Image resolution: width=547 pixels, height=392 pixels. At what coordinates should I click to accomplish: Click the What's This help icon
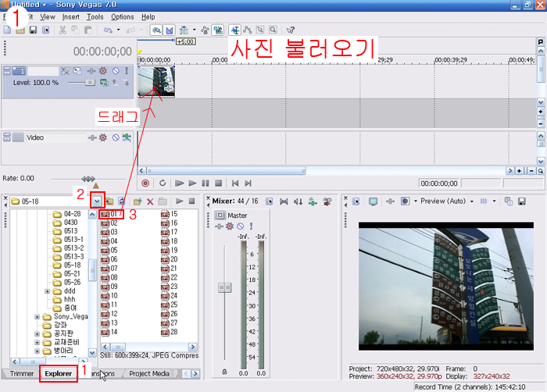pyautogui.click(x=290, y=30)
